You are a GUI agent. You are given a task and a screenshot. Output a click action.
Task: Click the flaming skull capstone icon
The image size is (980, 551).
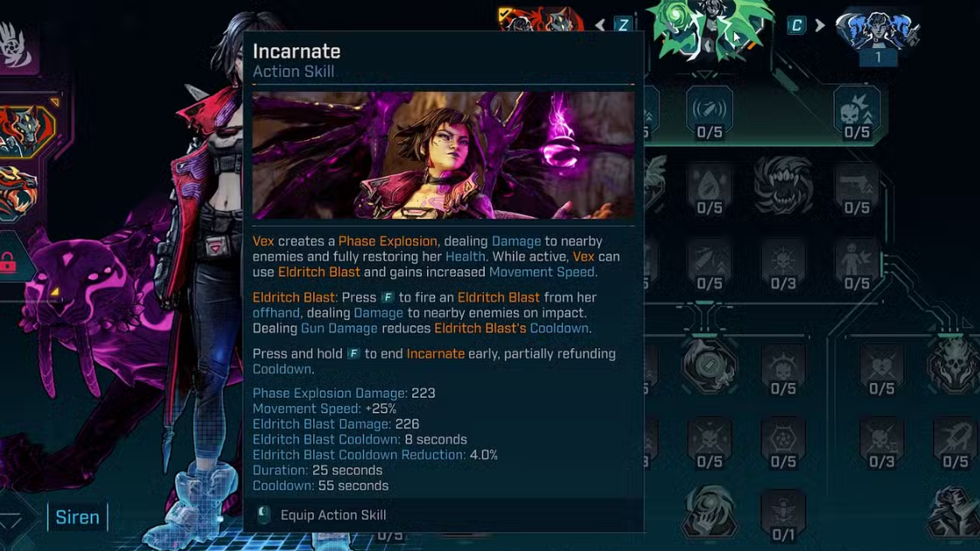tap(953, 366)
